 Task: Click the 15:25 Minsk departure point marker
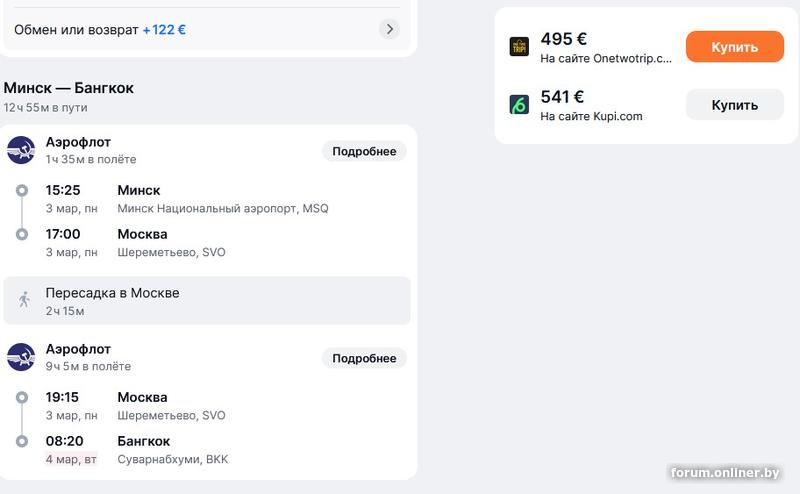22,190
